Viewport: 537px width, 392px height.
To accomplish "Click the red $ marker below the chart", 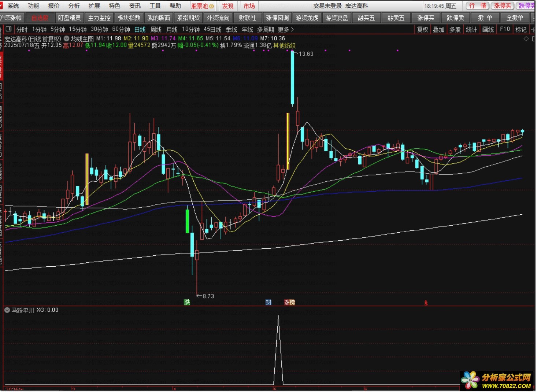I will click(x=426, y=303).
